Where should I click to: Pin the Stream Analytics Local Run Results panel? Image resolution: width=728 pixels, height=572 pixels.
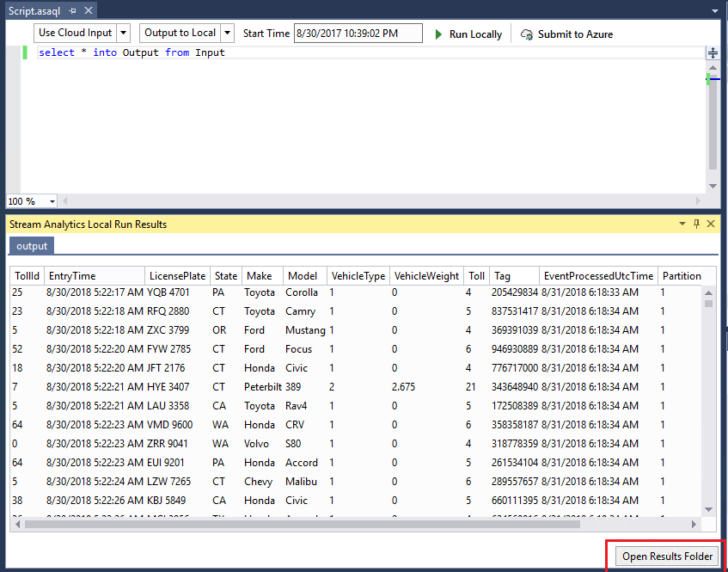(x=696, y=224)
